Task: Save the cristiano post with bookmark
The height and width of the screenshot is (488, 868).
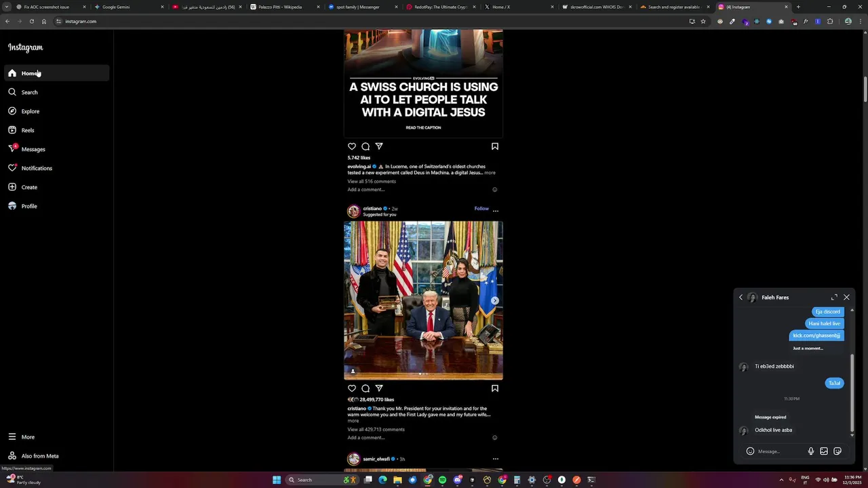Action: point(495,388)
